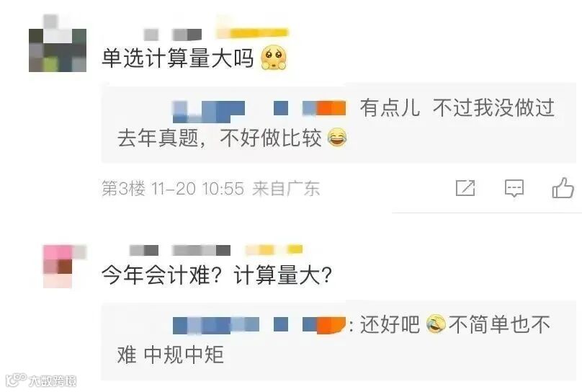Like the 第3楼 comment with the thumbs-up icon
This screenshot has width=582, height=392.
point(563,187)
